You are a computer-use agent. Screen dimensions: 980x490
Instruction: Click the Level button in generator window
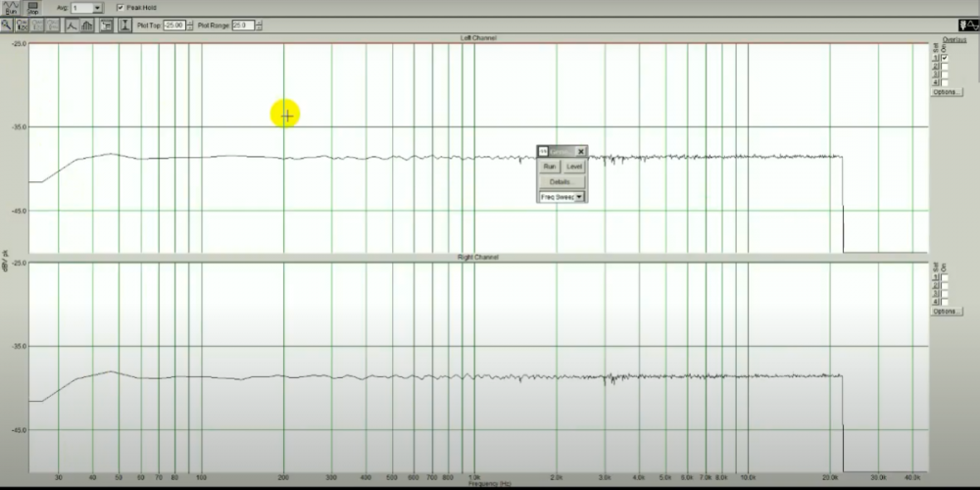click(x=574, y=167)
